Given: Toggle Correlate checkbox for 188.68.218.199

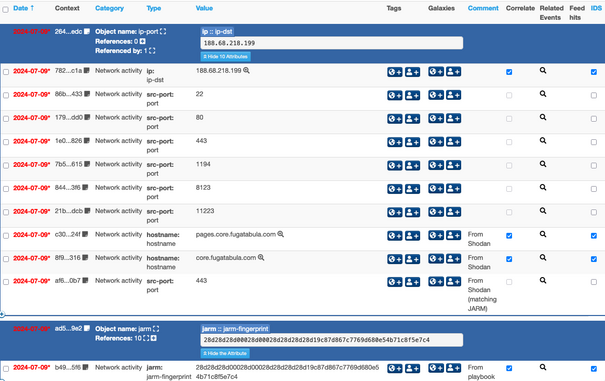Looking at the screenshot, I should 509,72.
